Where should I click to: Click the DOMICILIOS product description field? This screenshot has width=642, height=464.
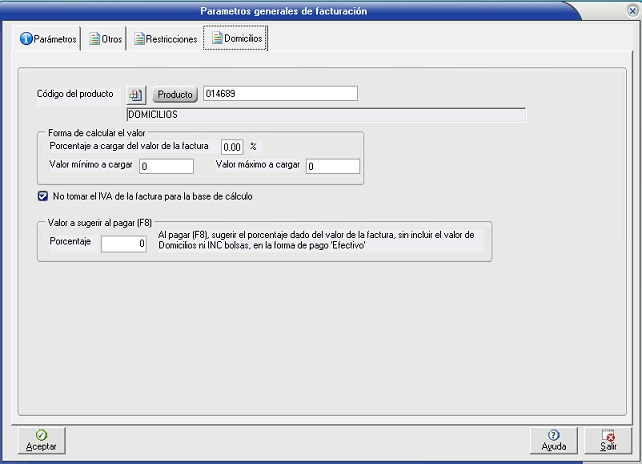(325, 114)
